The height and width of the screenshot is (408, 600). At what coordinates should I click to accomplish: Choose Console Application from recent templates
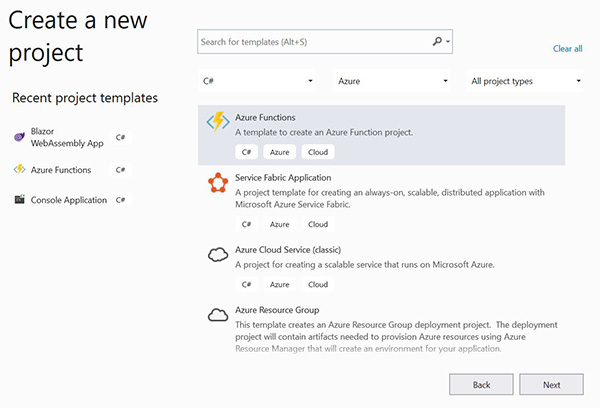coord(69,200)
